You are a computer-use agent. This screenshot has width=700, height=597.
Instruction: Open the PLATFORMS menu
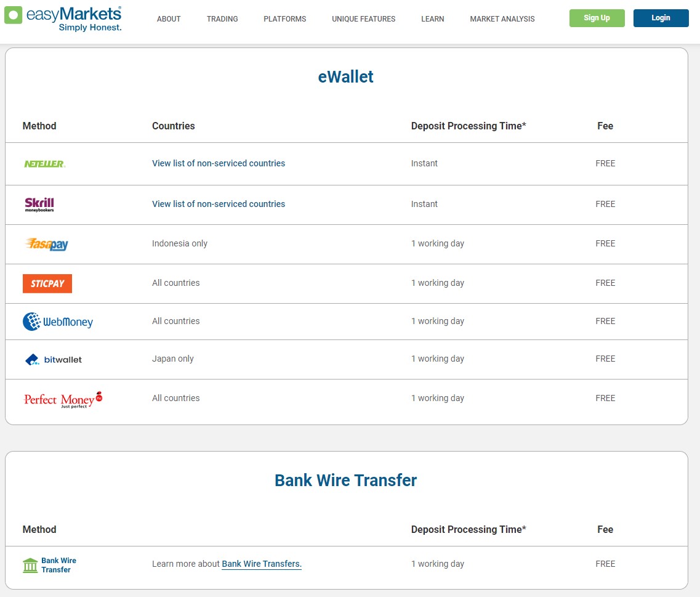285,18
